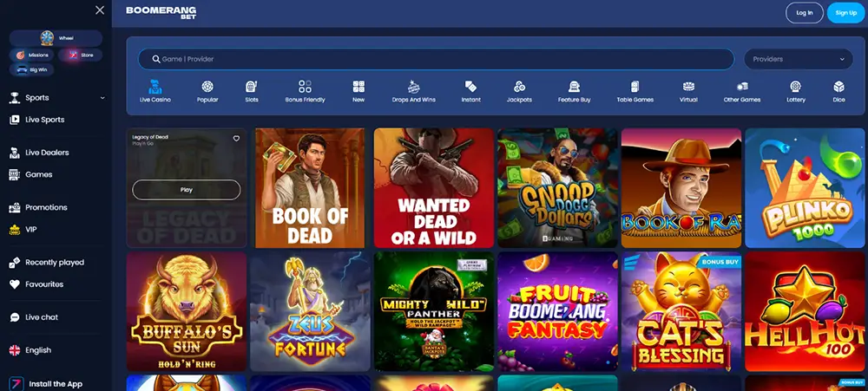
Task: Go to Live Sports in sidebar
Action: (x=44, y=120)
